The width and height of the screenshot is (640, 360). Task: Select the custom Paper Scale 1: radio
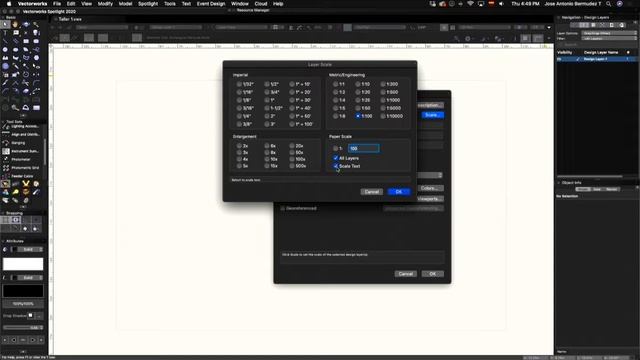click(x=336, y=149)
